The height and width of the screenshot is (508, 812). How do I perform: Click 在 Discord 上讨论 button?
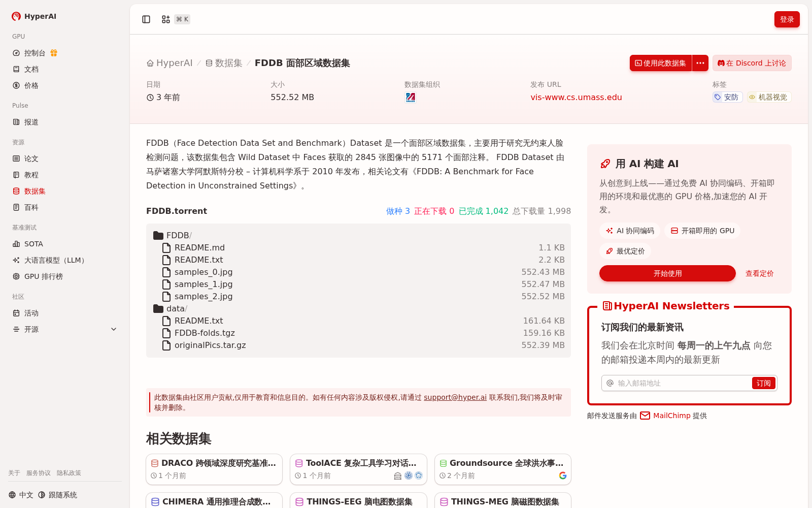752,63
